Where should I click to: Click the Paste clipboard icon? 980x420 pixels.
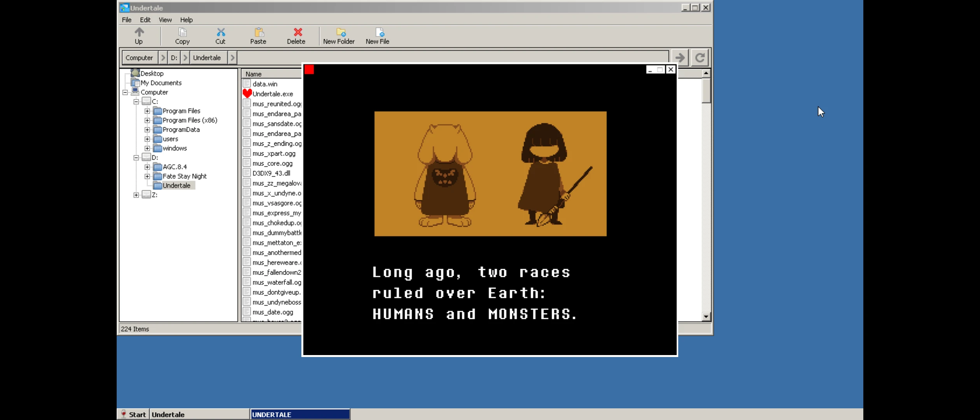258,36
